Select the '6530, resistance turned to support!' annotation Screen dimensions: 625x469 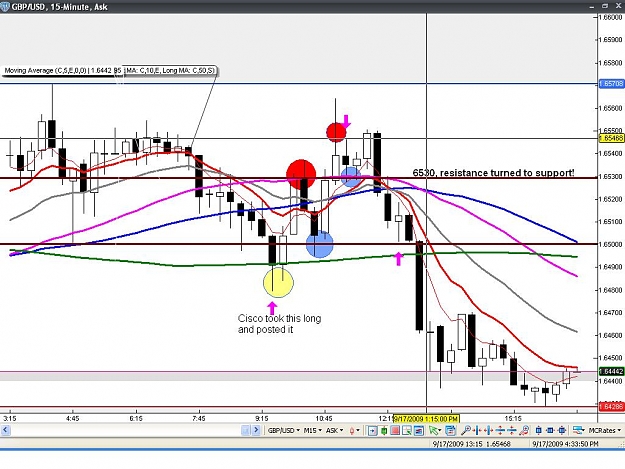pos(493,173)
